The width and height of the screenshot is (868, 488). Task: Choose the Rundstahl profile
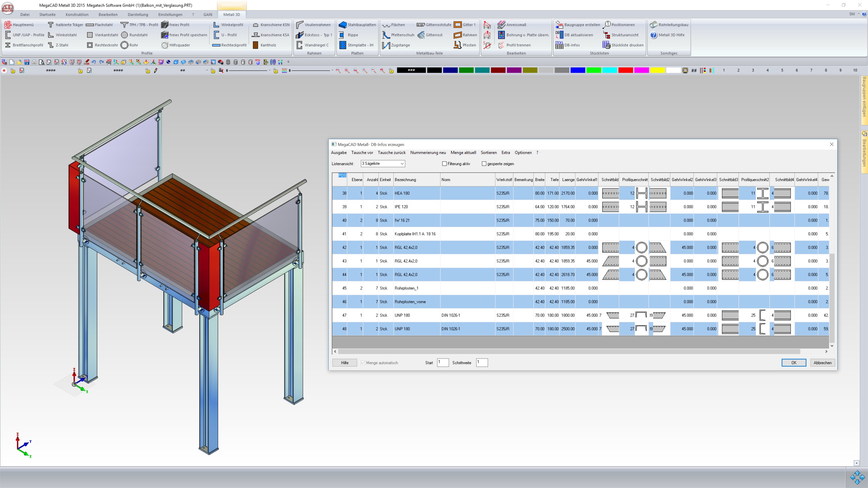point(134,35)
